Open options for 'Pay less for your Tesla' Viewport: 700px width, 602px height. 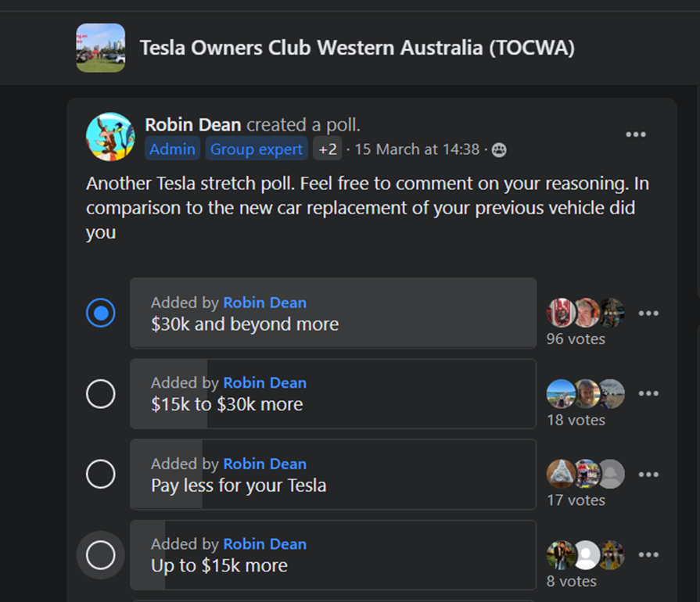pos(648,475)
